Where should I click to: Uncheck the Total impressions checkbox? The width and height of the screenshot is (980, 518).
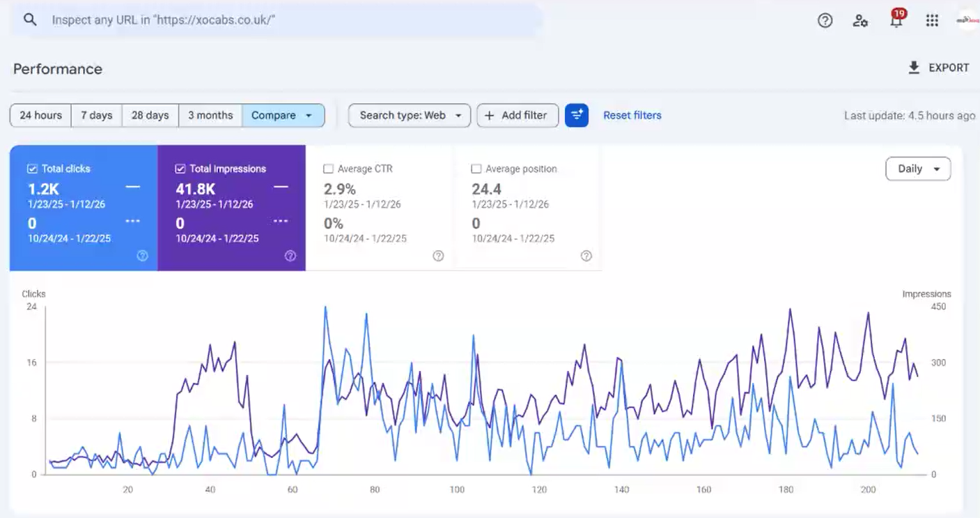[x=181, y=168]
